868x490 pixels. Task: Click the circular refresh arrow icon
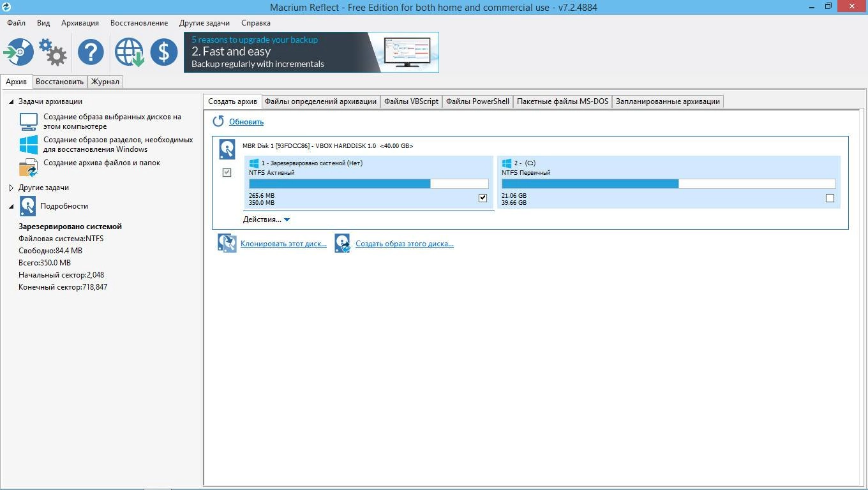point(218,121)
